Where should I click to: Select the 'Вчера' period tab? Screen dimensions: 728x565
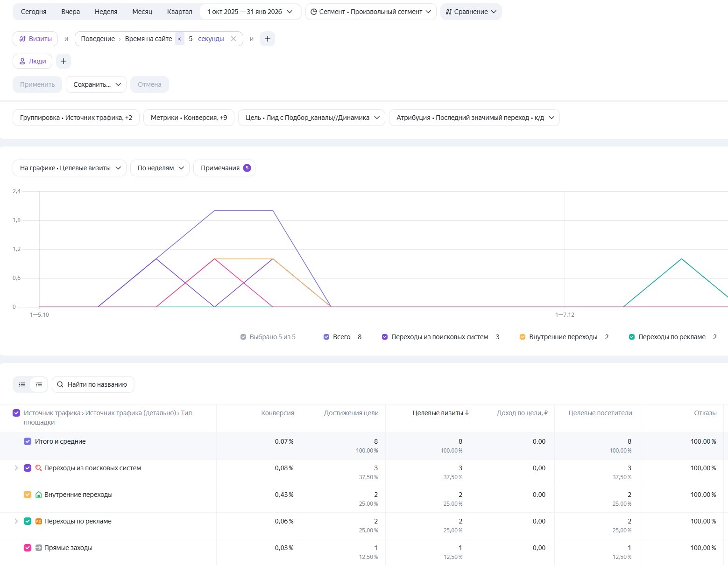click(x=71, y=12)
